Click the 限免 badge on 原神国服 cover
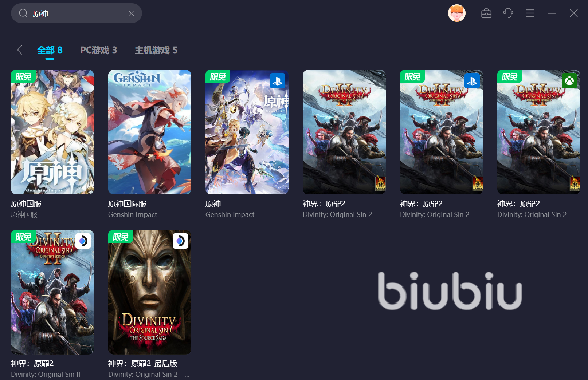This screenshot has height=380, width=588. tap(23, 76)
